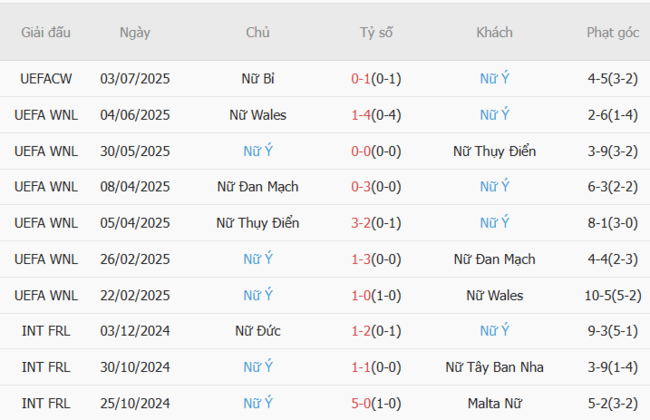The height and width of the screenshot is (420, 650).
Task: Click the "Ngày" column header
Action: click(135, 32)
